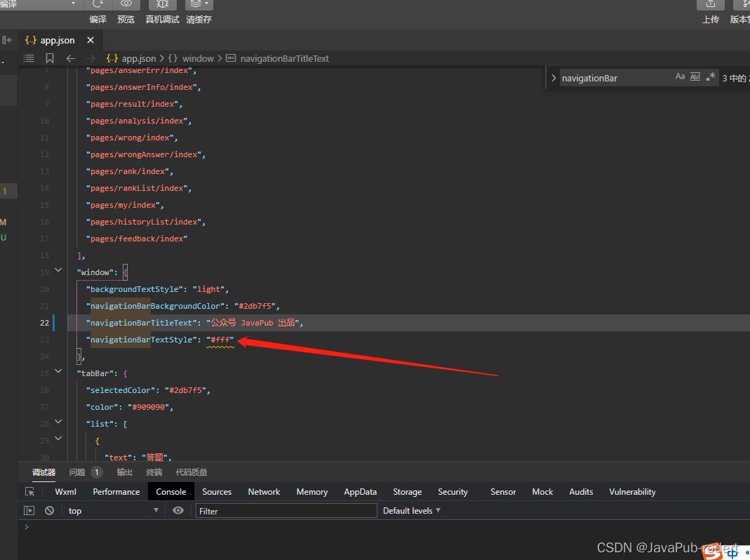
Task: Toggle whole word matching in the search widget
Action: tap(695, 76)
